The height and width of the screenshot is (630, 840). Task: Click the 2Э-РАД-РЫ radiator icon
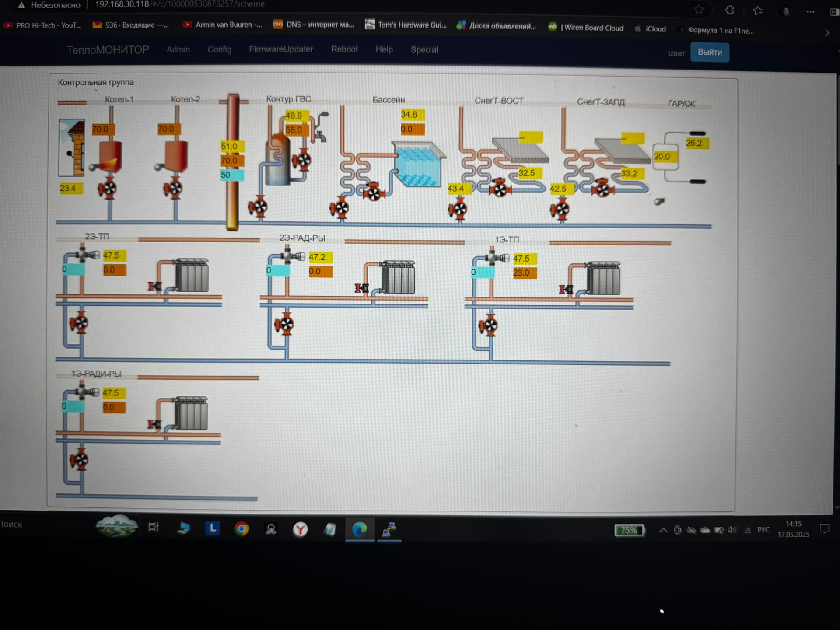click(x=398, y=277)
